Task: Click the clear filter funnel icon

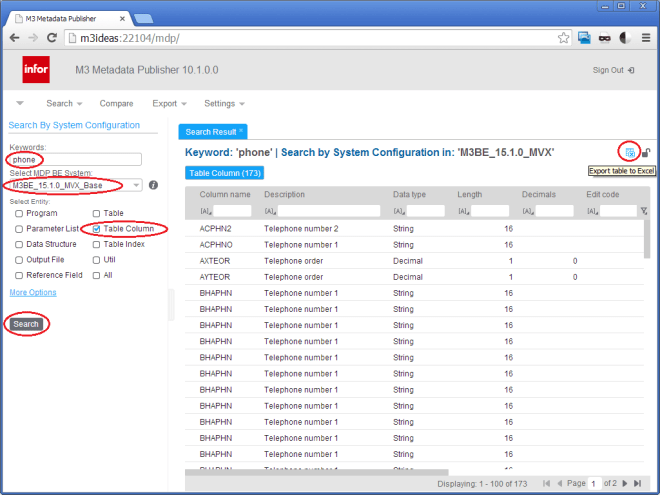Action: tap(644, 211)
